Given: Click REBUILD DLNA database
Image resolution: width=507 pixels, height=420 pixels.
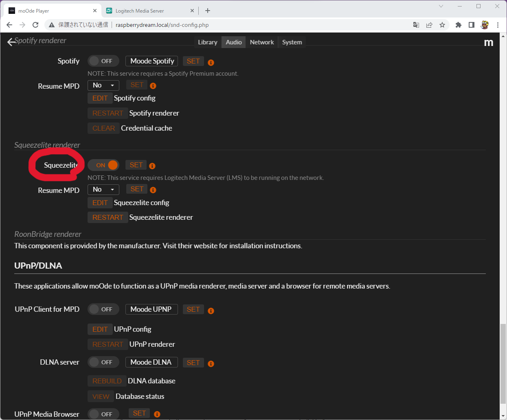Looking at the screenshot, I should [x=107, y=381].
